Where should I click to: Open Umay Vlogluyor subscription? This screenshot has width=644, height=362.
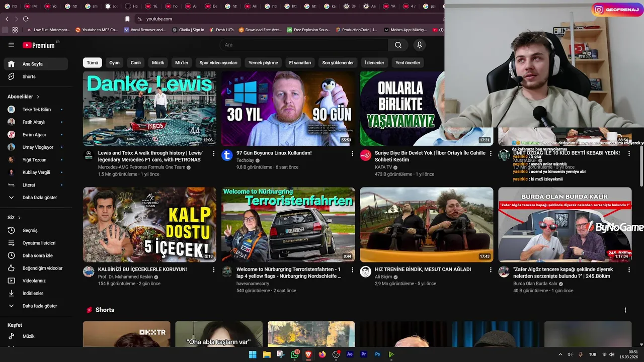pos(36,147)
